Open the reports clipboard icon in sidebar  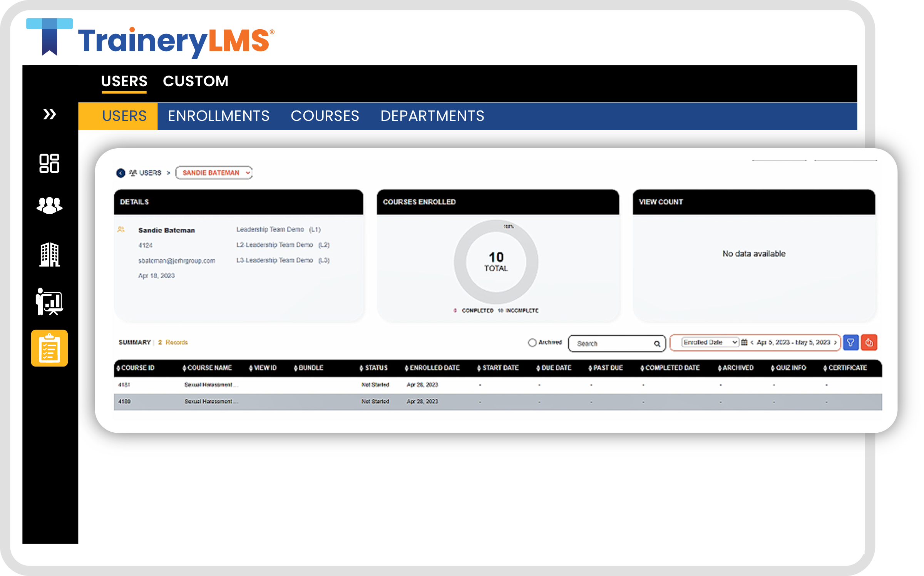pyautogui.click(x=49, y=348)
